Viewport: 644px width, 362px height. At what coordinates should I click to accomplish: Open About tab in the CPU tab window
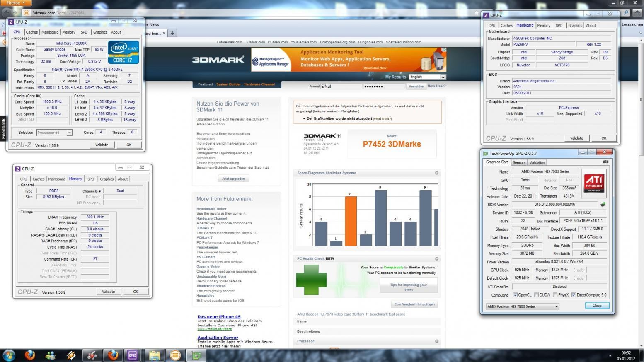[116, 32]
